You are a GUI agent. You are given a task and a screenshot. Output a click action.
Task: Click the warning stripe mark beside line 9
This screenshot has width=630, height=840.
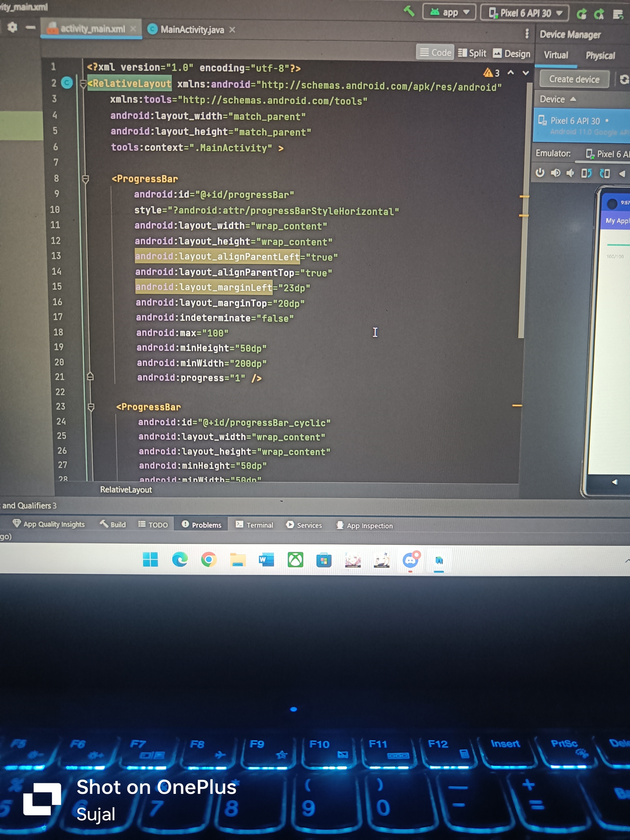click(524, 196)
